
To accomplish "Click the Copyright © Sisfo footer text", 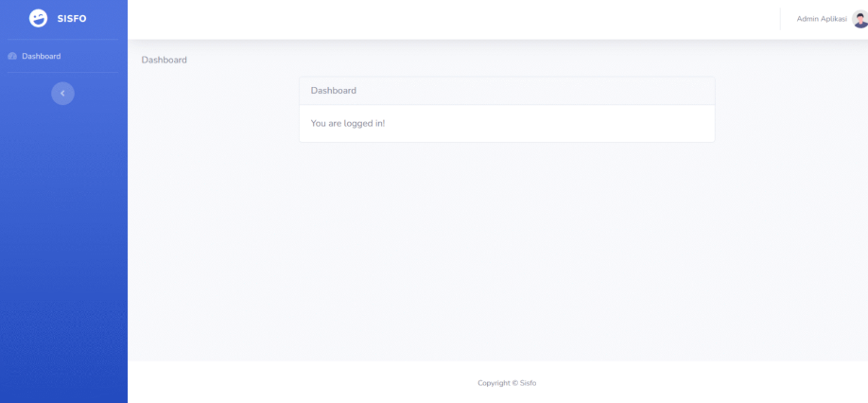I will 507,383.
